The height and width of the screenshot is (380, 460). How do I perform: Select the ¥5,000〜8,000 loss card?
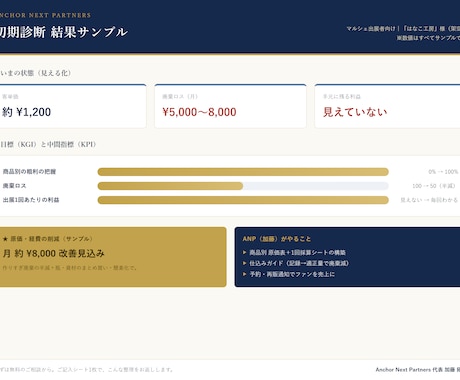point(230,106)
